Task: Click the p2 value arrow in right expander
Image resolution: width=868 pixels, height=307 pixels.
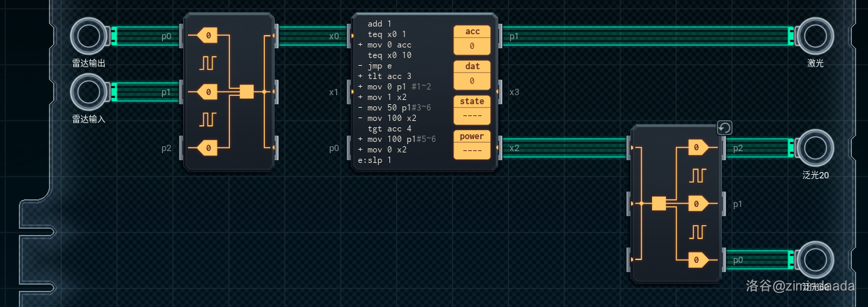Action: pos(698,148)
